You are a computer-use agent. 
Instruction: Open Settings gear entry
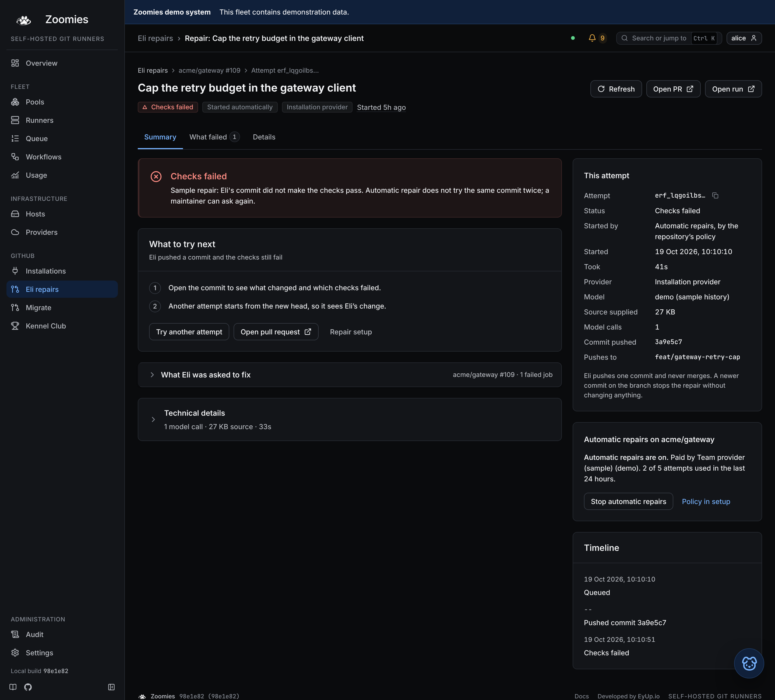(62, 653)
